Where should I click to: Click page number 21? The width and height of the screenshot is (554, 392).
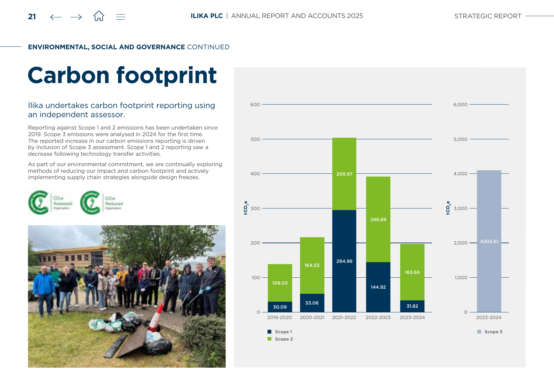32,17
